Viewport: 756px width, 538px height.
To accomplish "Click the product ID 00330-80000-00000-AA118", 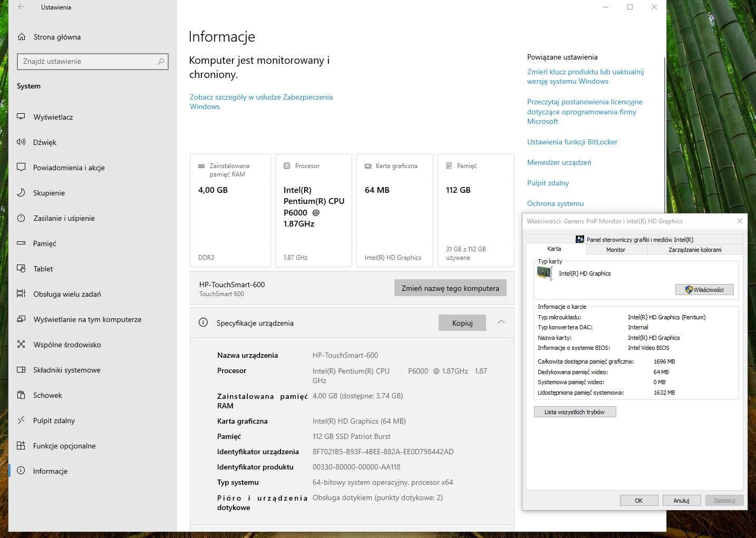I will point(356,467).
